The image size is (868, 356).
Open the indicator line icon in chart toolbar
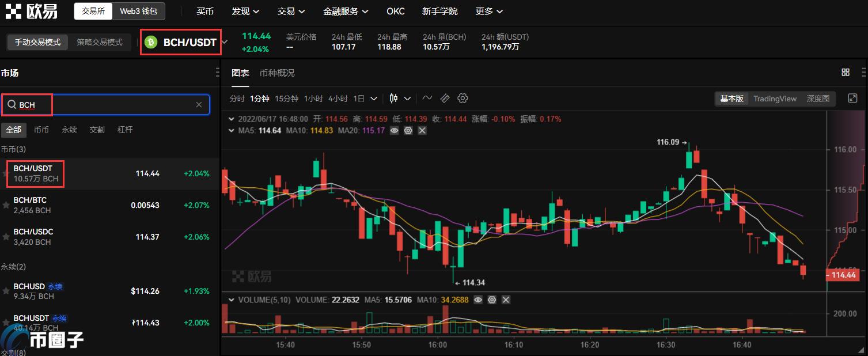(x=427, y=99)
